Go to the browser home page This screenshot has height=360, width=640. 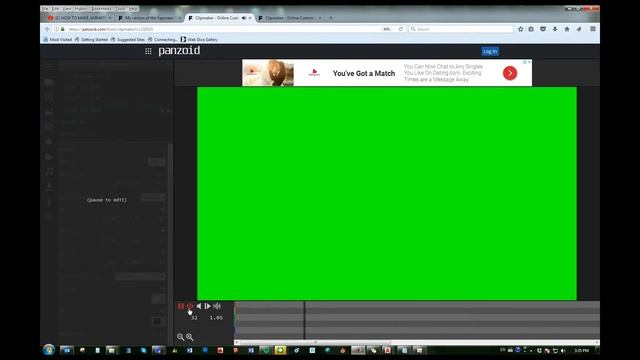tap(567, 29)
